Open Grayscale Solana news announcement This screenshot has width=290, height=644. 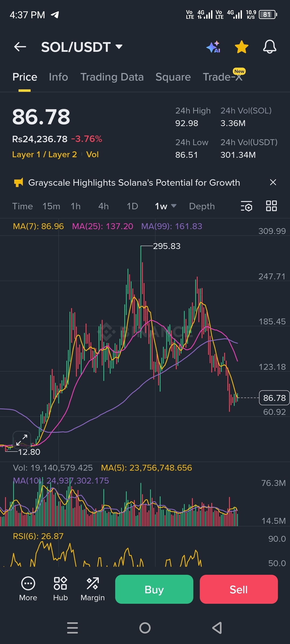134,183
